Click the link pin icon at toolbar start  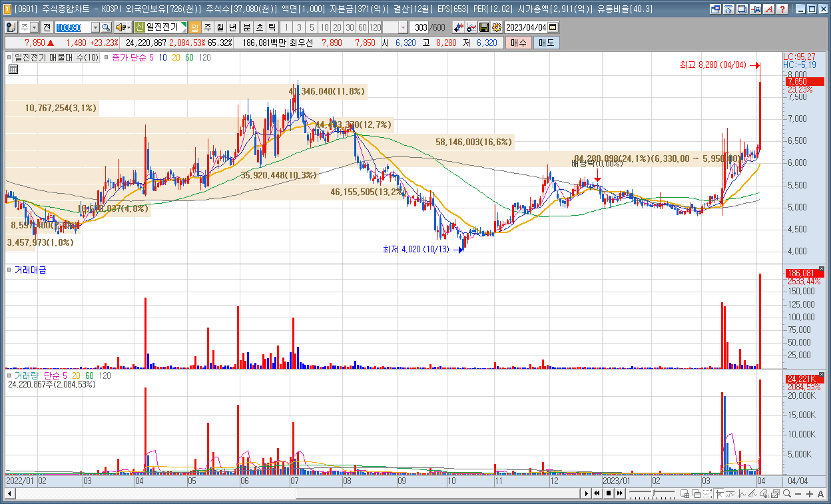tap(11, 27)
